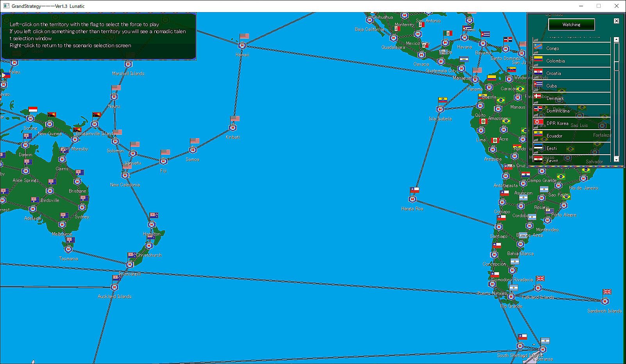
Task: Select Congo in the nation list
Action: (572, 48)
